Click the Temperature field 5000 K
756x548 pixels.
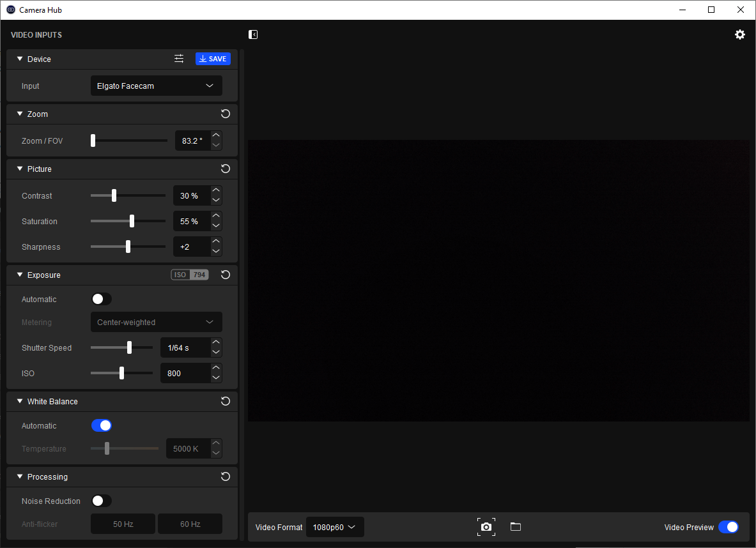[188, 449]
